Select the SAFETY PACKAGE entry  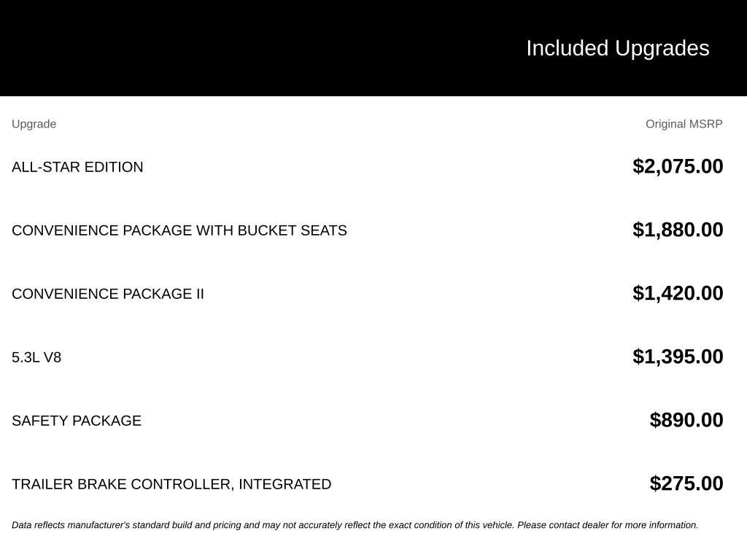(76, 421)
